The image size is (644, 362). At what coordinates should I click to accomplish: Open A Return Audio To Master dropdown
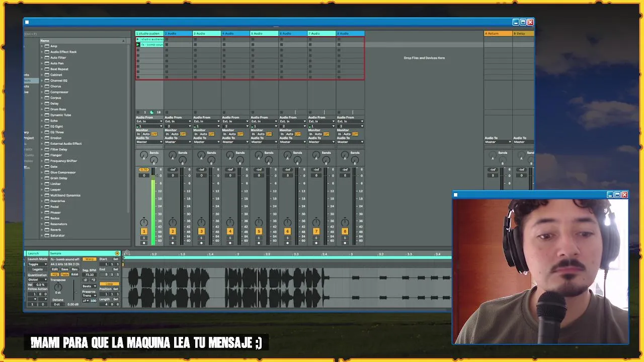[x=498, y=142]
